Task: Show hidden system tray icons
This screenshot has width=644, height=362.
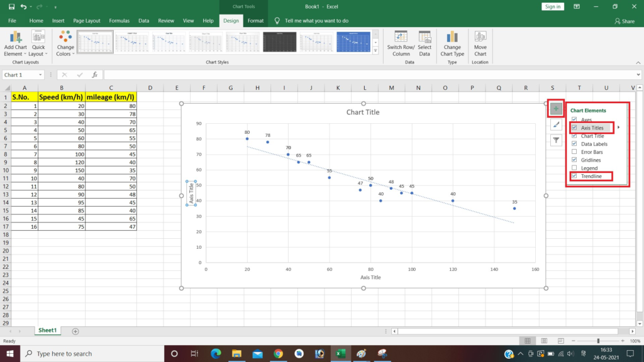Action: [x=520, y=353]
